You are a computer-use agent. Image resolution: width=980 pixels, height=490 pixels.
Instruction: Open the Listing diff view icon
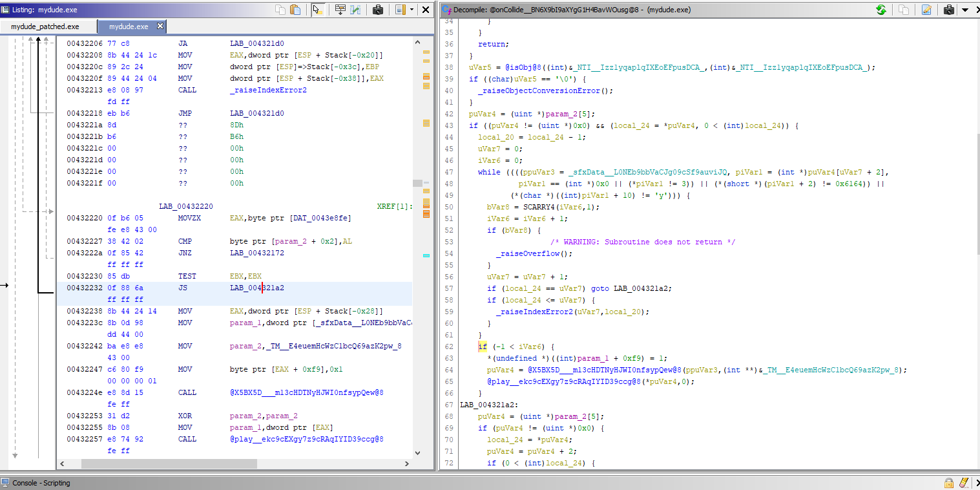pos(355,10)
